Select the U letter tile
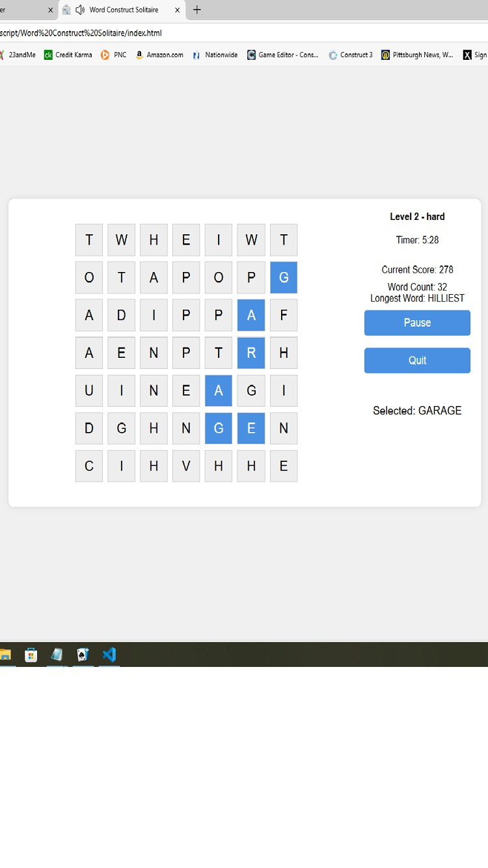Viewport: 488px width, 868px height. point(89,390)
